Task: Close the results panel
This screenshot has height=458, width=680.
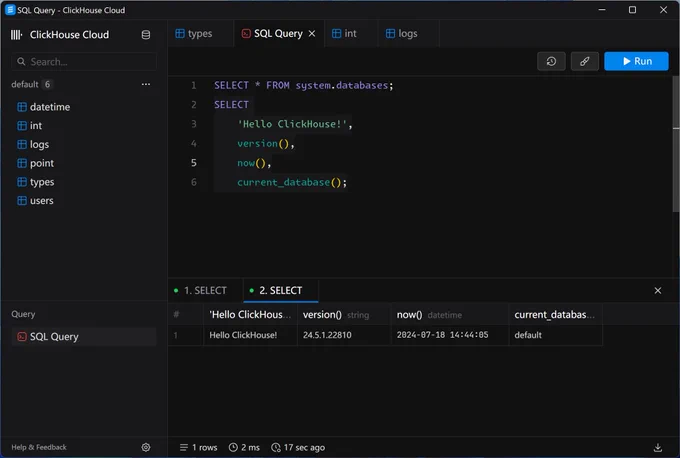Action: [x=657, y=291]
